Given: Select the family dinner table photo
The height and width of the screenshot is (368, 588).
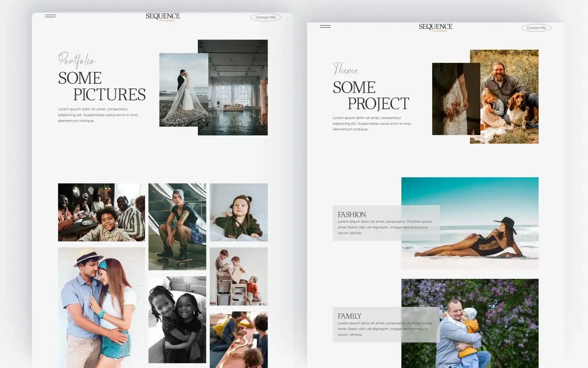Looking at the screenshot, I should [102, 212].
